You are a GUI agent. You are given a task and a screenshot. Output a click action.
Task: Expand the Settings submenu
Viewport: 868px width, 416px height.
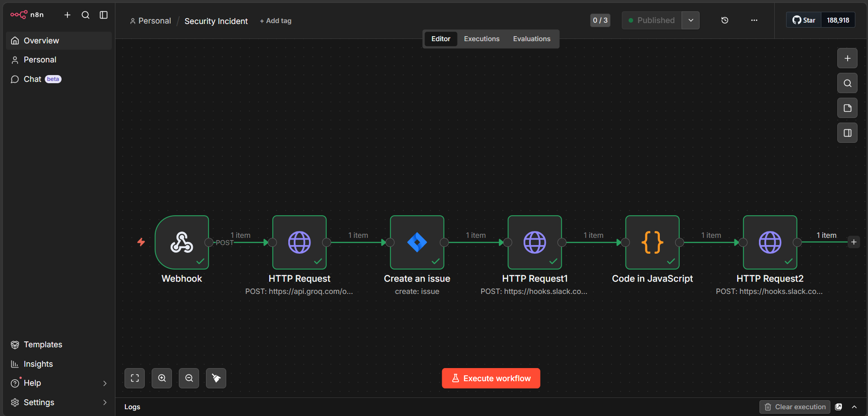tap(105, 402)
